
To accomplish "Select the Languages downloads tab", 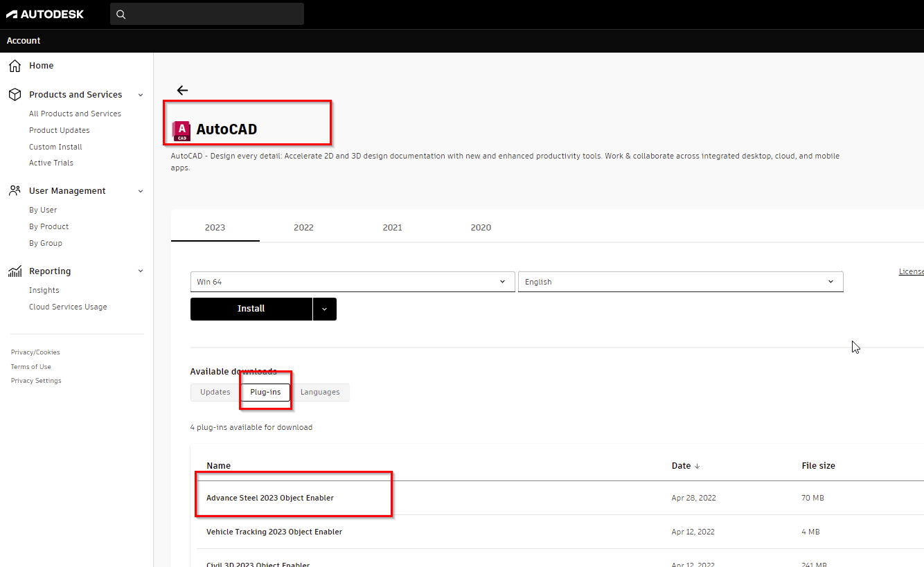I will [320, 392].
